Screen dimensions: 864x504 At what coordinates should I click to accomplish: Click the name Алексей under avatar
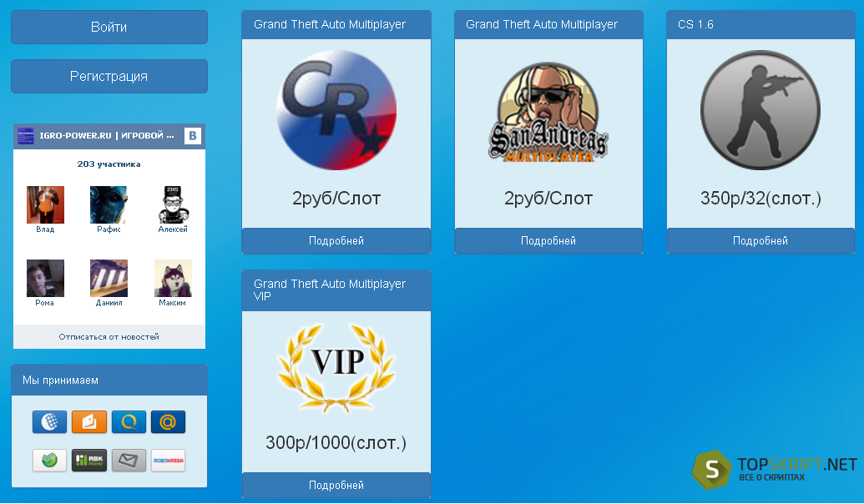coord(173,229)
